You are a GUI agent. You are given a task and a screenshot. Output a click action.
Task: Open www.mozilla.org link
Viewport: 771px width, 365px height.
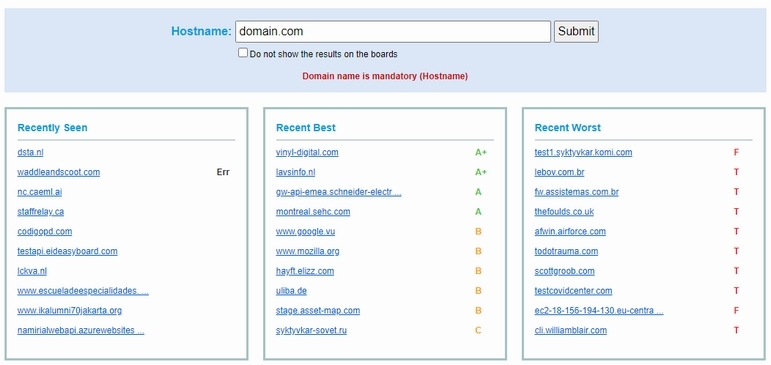[307, 251]
